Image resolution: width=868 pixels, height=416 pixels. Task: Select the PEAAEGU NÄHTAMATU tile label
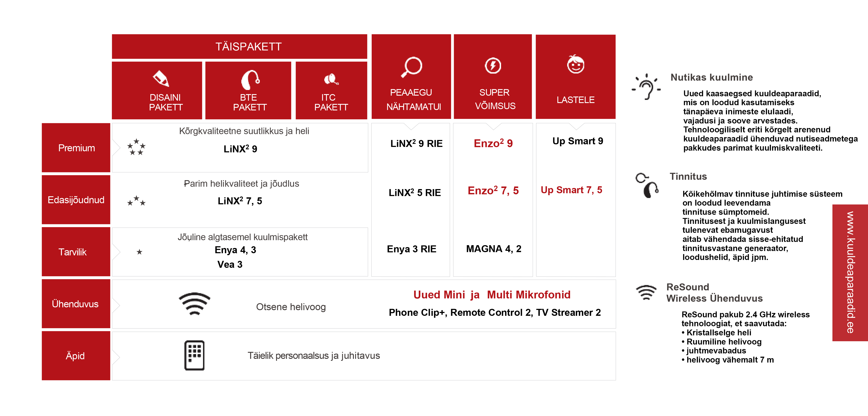(413, 100)
